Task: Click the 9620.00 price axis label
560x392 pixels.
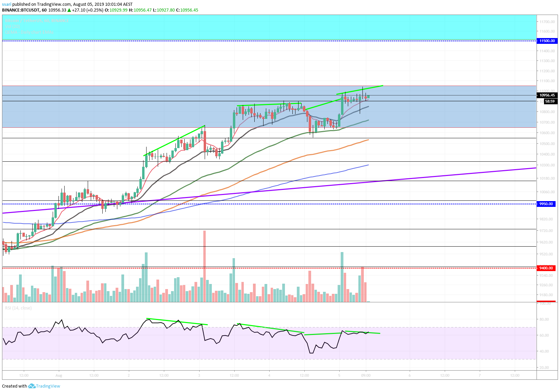Action: [546, 242]
